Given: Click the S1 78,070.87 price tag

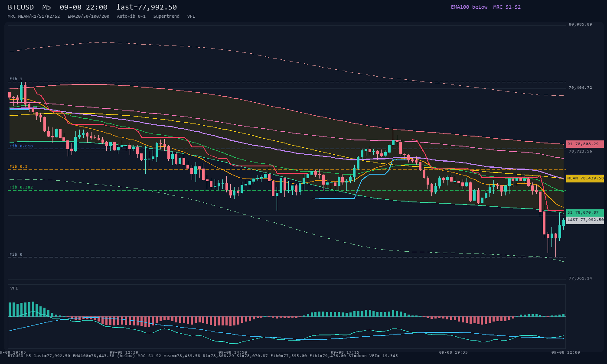Looking at the screenshot, I should [585, 213].
